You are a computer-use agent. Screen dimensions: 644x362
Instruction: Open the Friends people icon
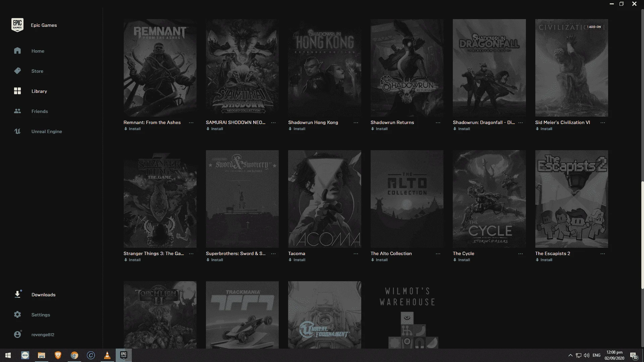[x=17, y=111]
